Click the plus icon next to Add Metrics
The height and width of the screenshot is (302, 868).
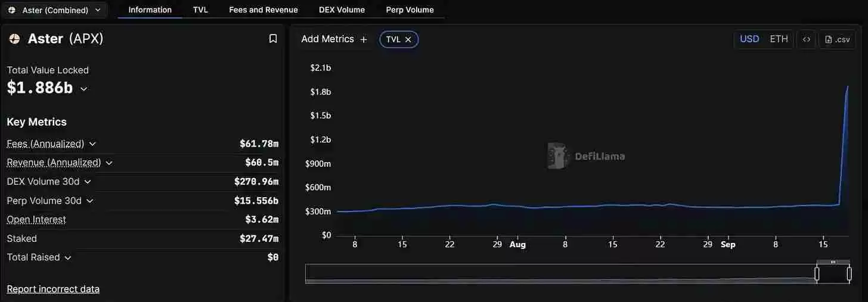click(x=364, y=39)
